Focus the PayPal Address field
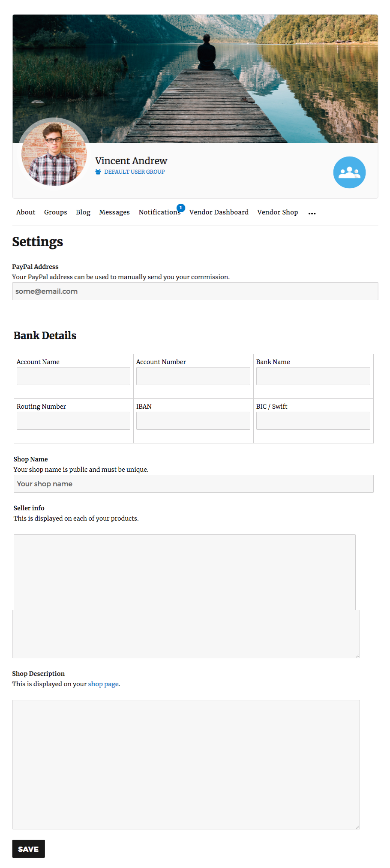 (x=195, y=291)
